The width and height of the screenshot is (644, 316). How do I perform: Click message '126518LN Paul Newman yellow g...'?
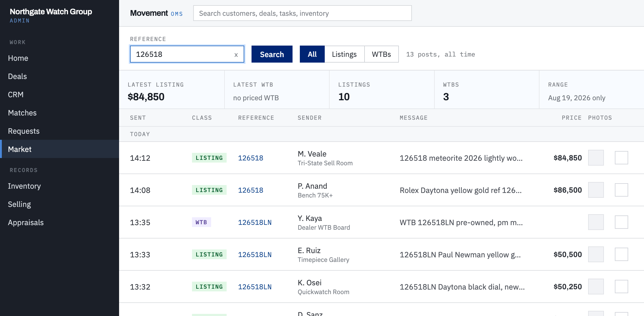pos(460,255)
